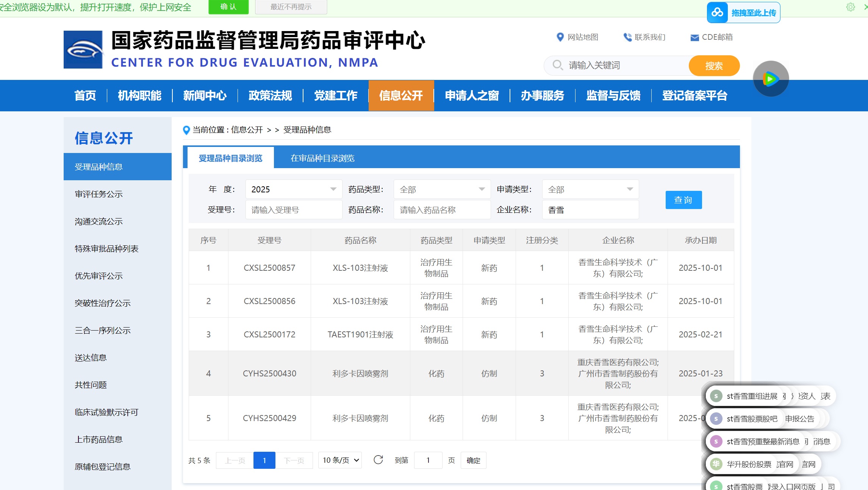
Task: Click the cloud upload icon at top
Action: coord(717,12)
